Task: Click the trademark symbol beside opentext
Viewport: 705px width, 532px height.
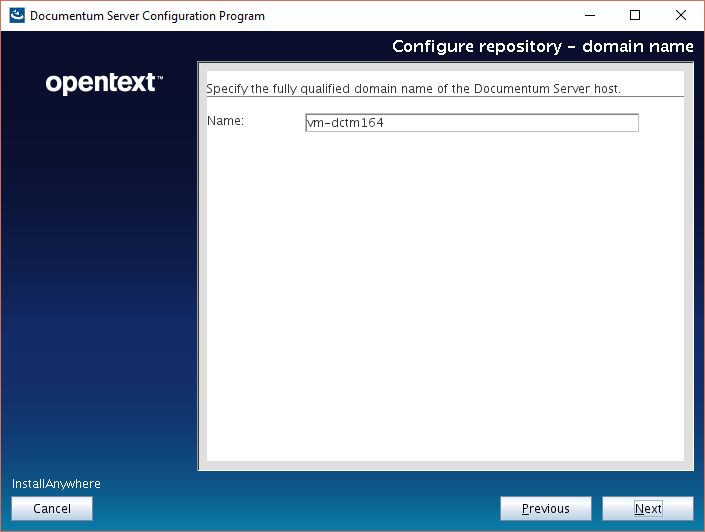Action: [x=160, y=77]
